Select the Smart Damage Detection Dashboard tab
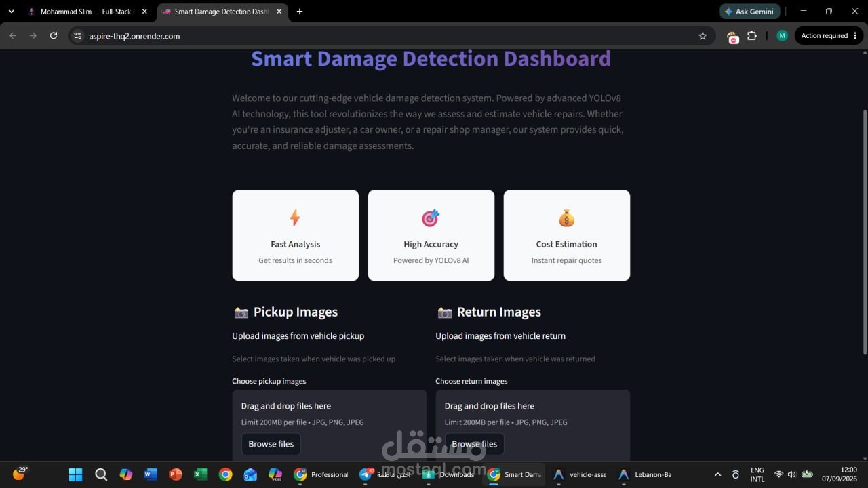Image resolution: width=868 pixels, height=488 pixels. click(x=221, y=12)
